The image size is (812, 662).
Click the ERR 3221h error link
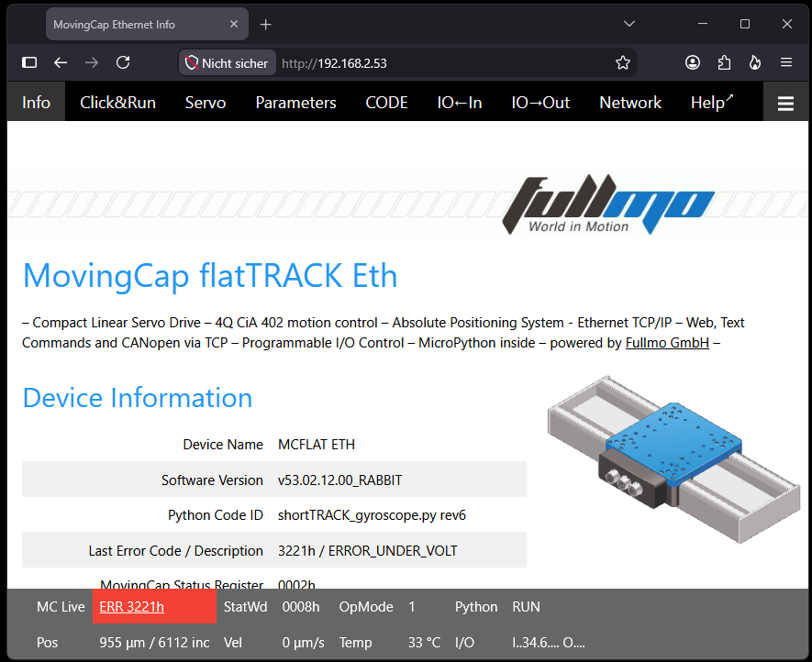(131, 607)
